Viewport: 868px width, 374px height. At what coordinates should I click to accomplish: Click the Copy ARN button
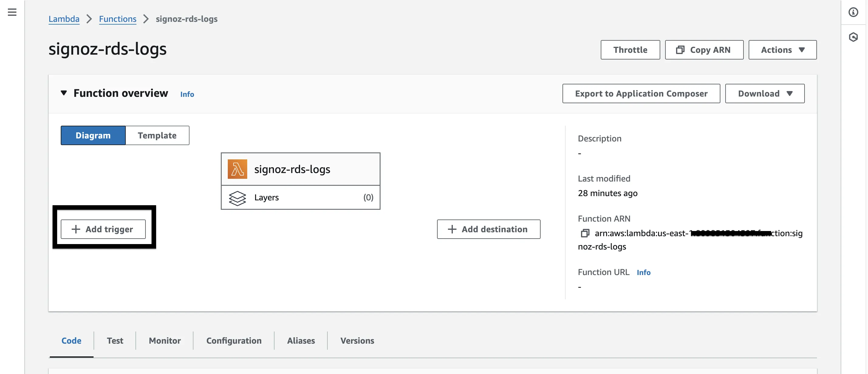704,50
